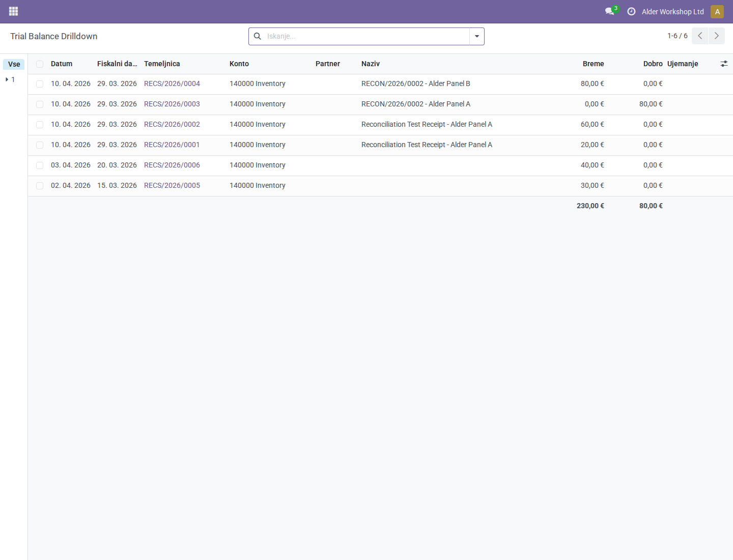The height and width of the screenshot is (560, 733).
Task: Open journal entry RECS/2026/0005
Action: (x=172, y=185)
